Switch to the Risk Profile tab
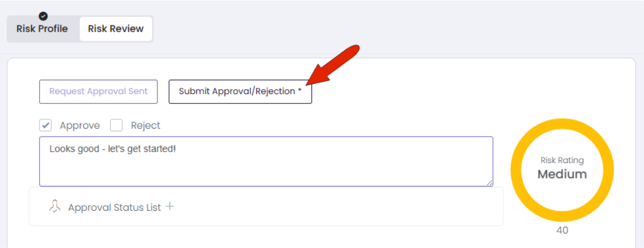This screenshot has width=644, height=248. [43, 29]
